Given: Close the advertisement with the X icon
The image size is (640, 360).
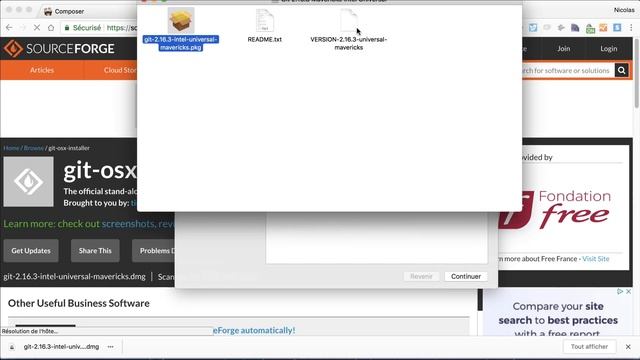Looking at the screenshot, I should coord(629,291).
